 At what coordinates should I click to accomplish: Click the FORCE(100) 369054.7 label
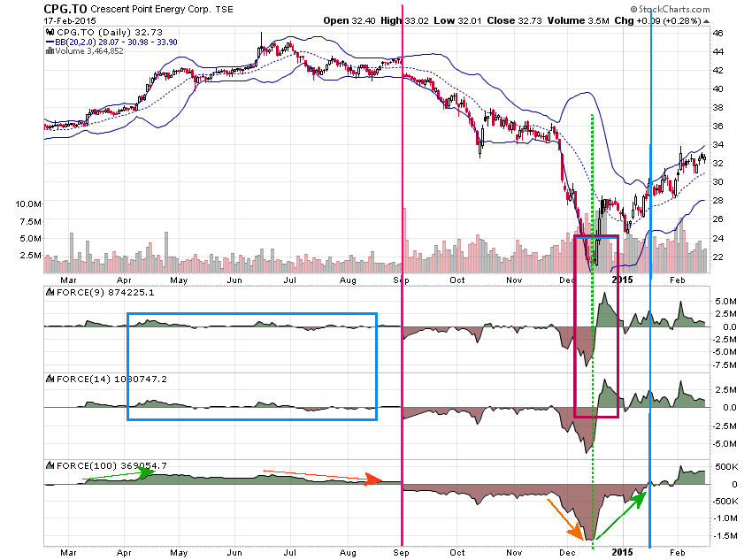tap(111, 465)
